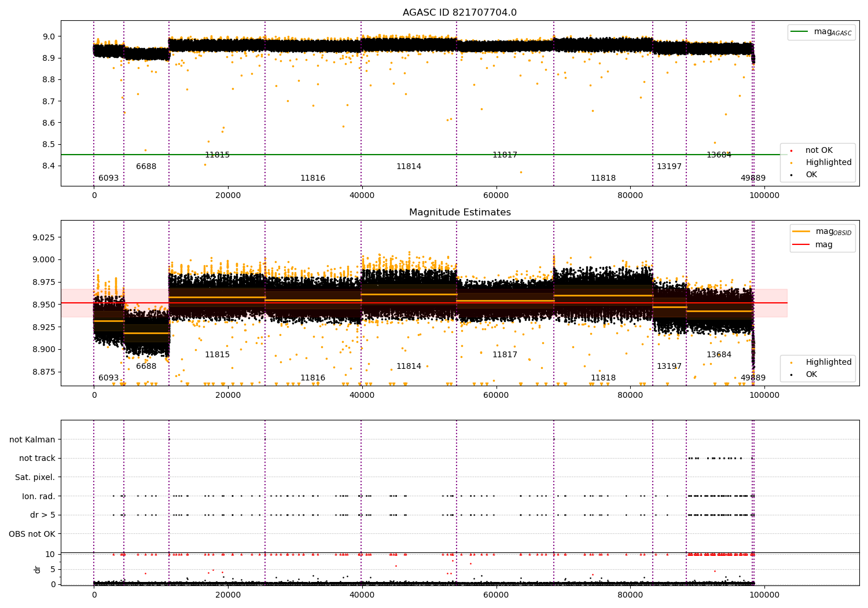This screenshot has width=868, height=608.
Task: Click the 'OBS not OK' axis label
Action: click(x=32, y=534)
